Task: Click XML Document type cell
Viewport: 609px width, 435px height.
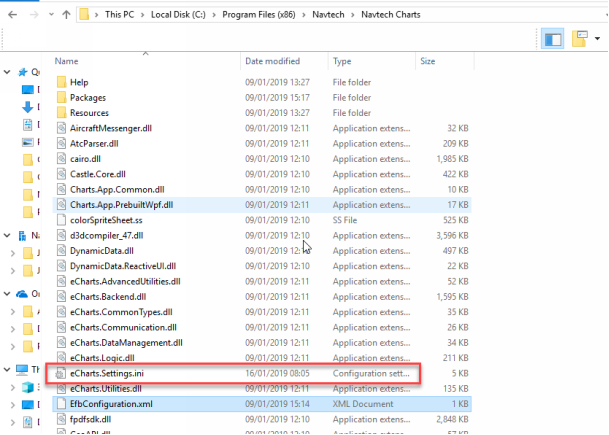Action: (x=363, y=404)
